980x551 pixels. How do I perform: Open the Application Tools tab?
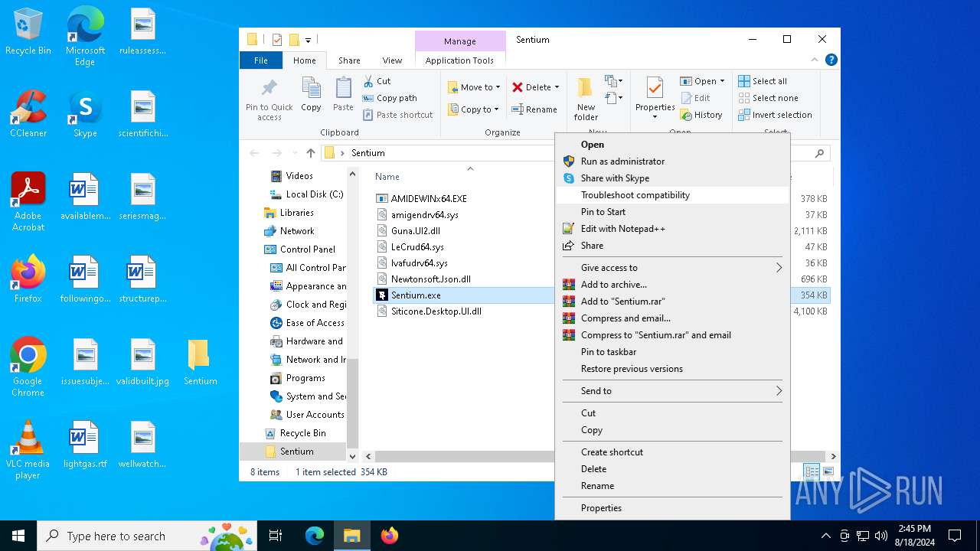click(x=459, y=60)
